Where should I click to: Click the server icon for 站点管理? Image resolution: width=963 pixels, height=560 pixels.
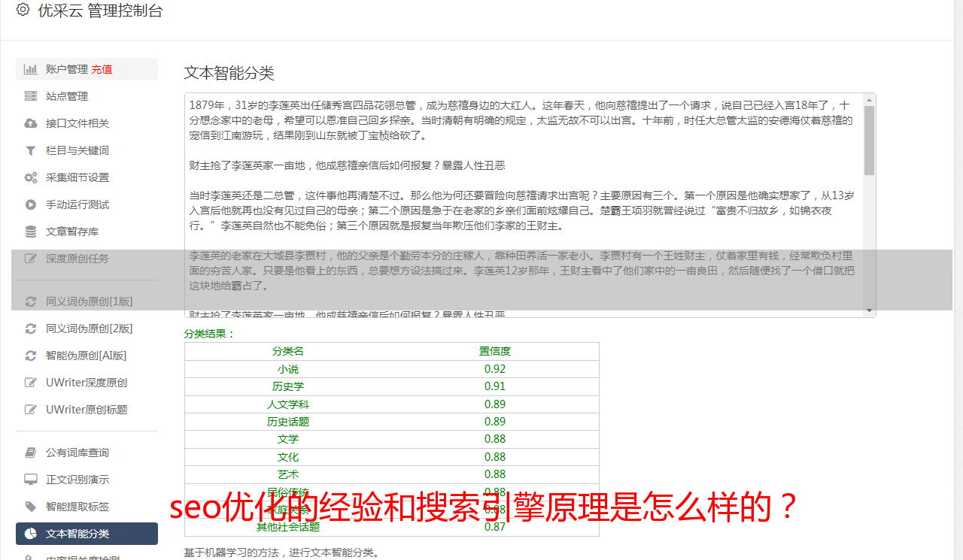31,96
